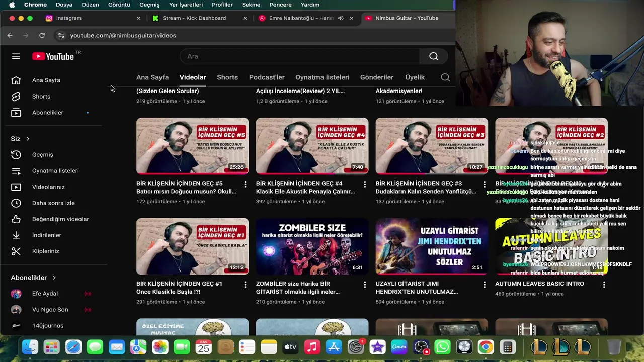Play the 7:40 BİR KLİŞENİN #4 thumbnail

pyautogui.click(x=312, y=146)
